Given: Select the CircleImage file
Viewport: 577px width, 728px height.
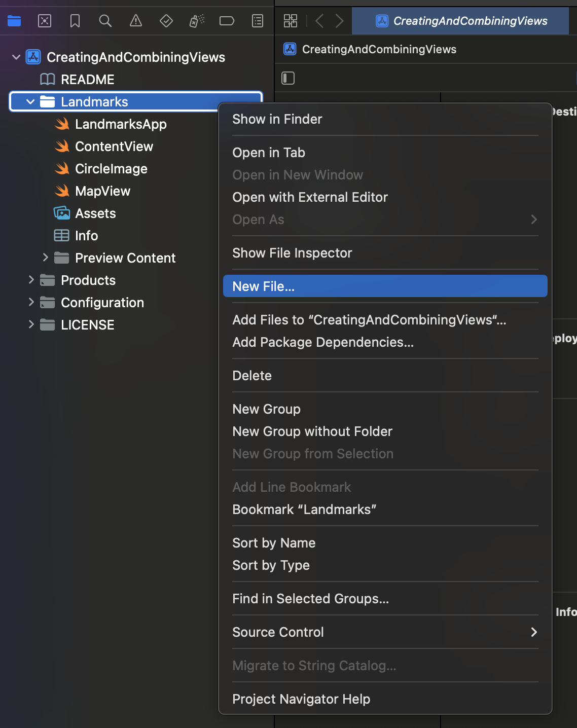Looking at the screenshot, I should point(111,168).
